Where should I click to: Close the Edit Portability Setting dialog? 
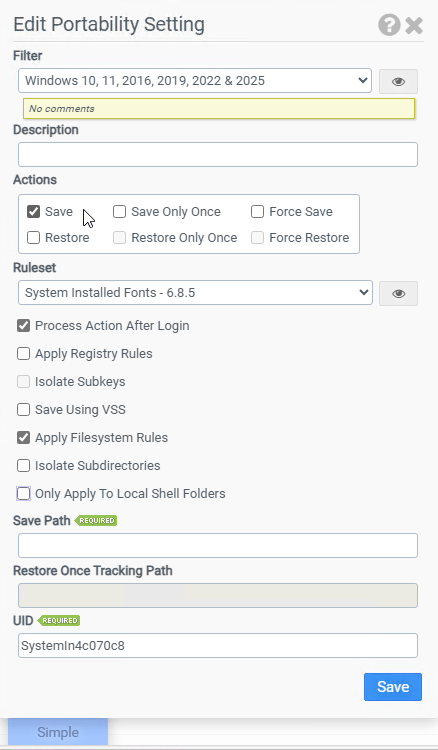[x=414, y=25]
